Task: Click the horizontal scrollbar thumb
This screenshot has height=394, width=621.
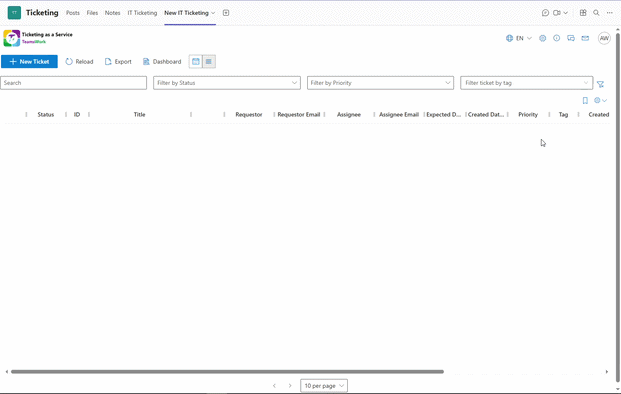Action: click(227, 372)
